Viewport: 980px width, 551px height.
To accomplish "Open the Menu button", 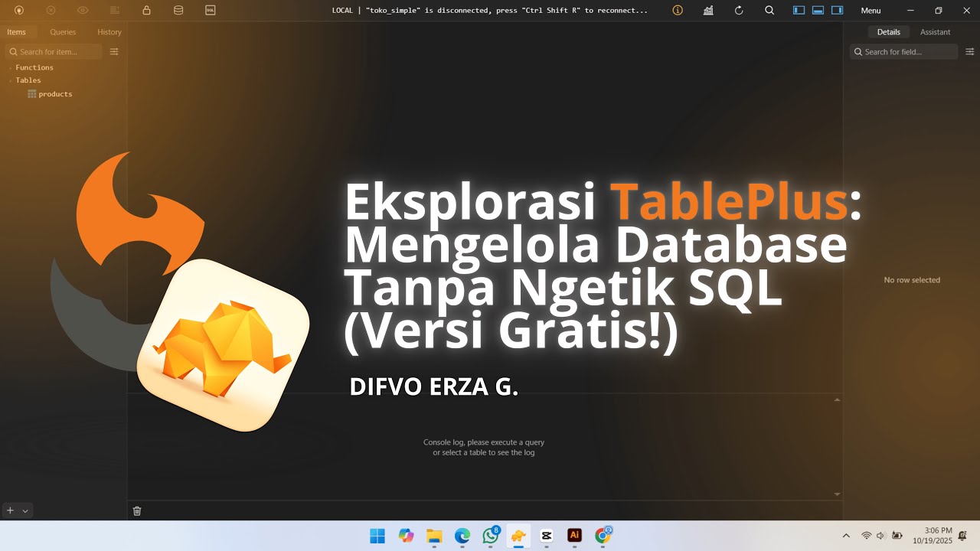I will (871, 10).
